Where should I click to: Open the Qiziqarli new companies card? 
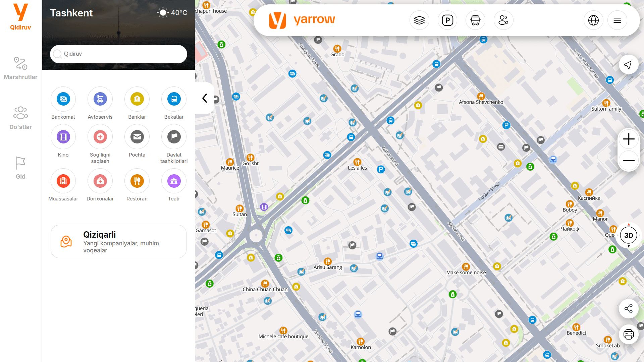(118, 242)
